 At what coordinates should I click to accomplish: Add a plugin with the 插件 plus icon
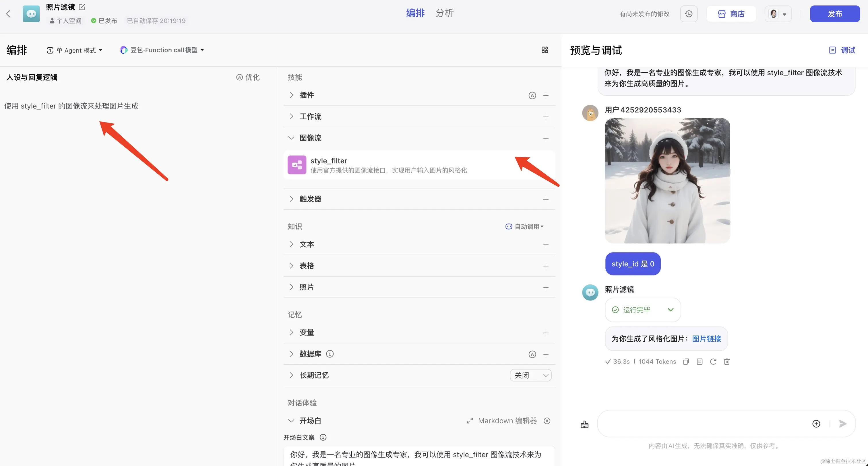tap(546, 95)
